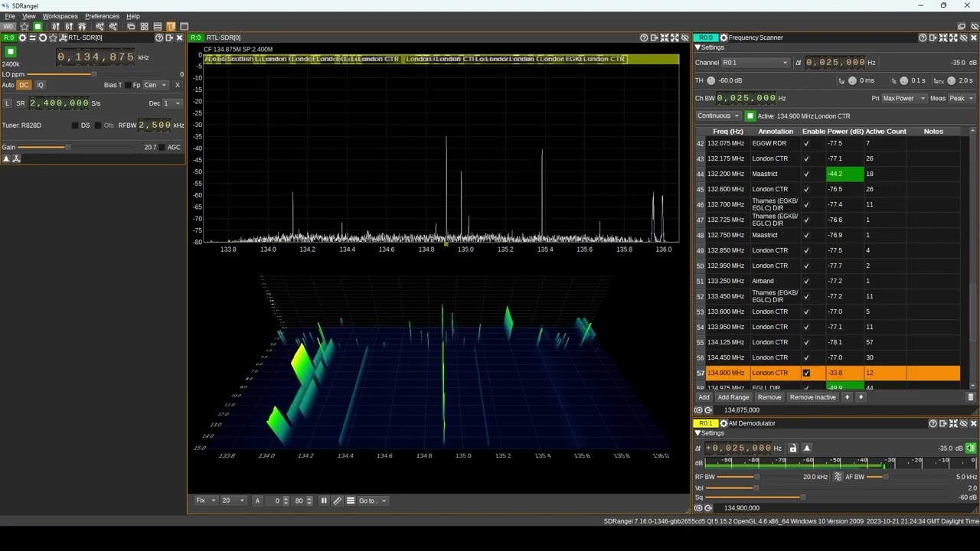Open the RTL-SDR device help icon

click(159, 37)
